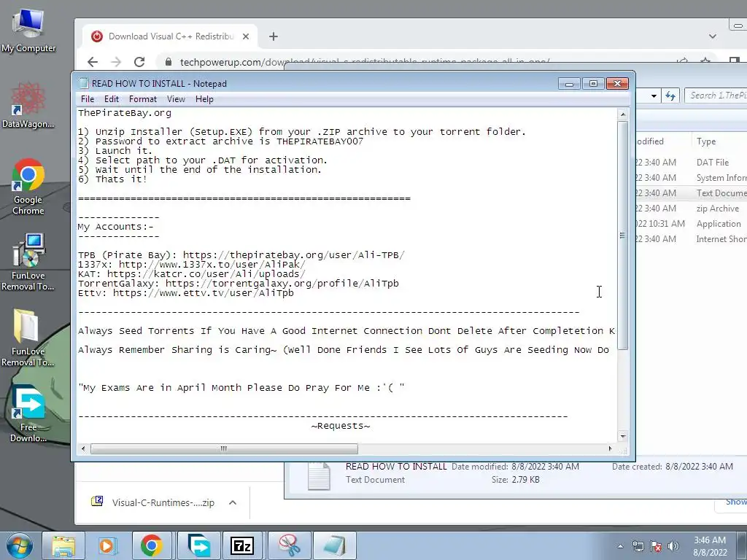747x560 pixels.
Task: Click Notepad's horizontal scrollbar thumb
Action: point(224,448)
